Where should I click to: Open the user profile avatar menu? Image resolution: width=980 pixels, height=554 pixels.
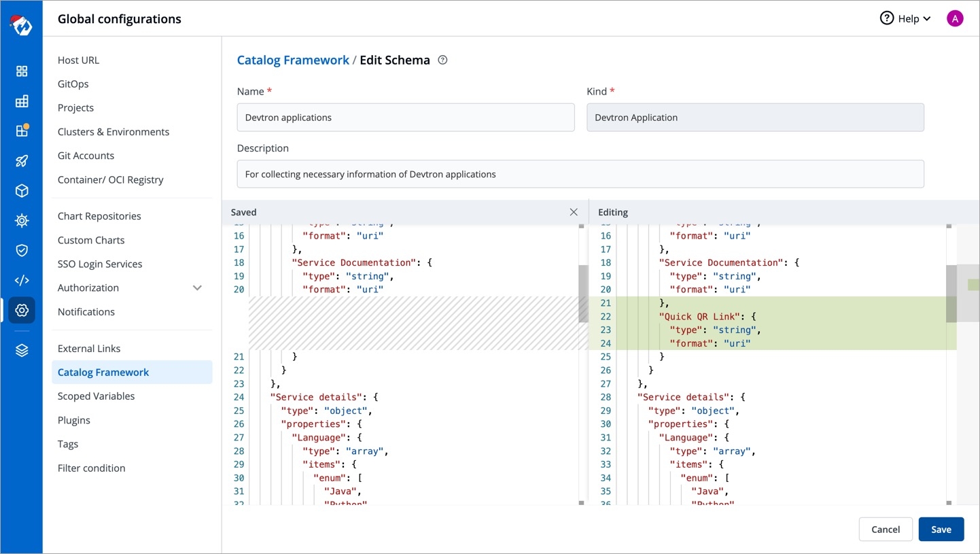click(x=955, y=18)
